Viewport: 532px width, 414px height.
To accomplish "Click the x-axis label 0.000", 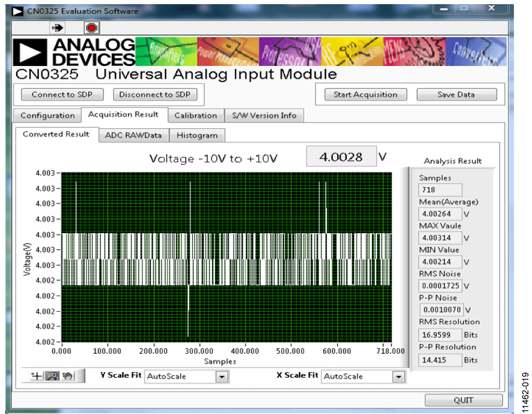I will point(61,351).
